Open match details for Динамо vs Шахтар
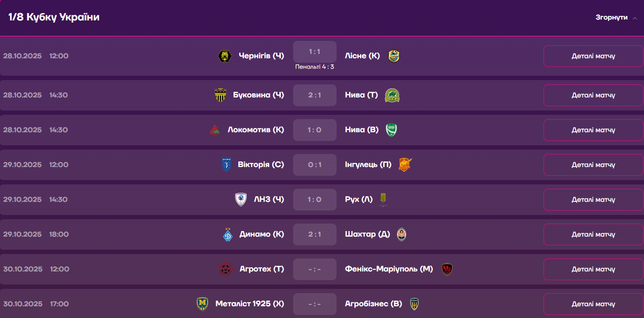The width and height of the screenshot is (644, 318). (593, 234)
